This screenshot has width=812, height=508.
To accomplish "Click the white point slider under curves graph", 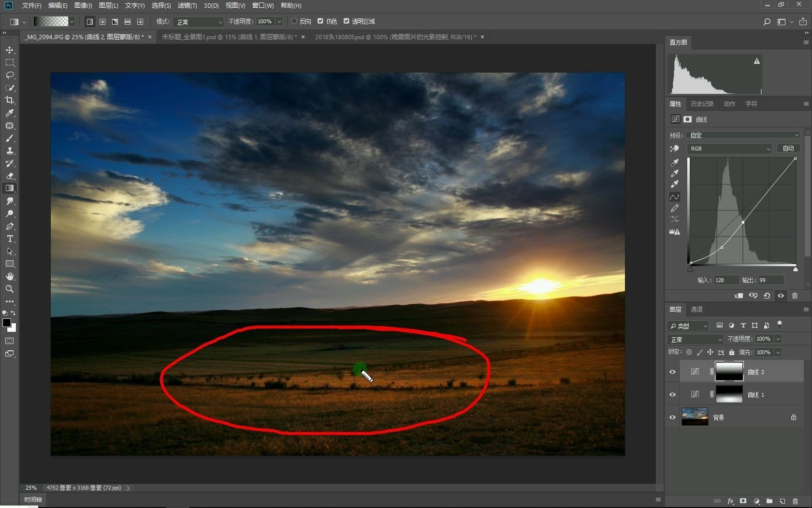I will pos(795,269).
